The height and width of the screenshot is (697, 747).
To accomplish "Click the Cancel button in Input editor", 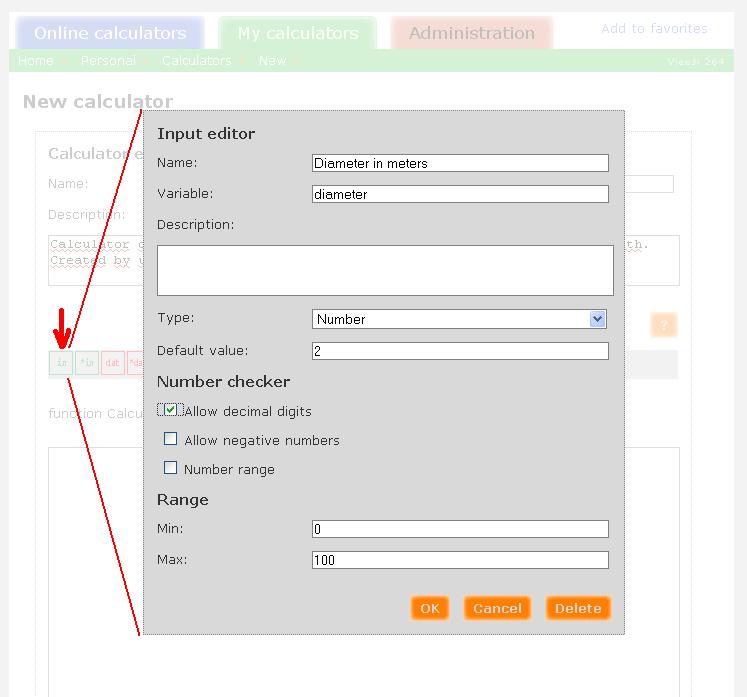I will [x=497, y=608].
